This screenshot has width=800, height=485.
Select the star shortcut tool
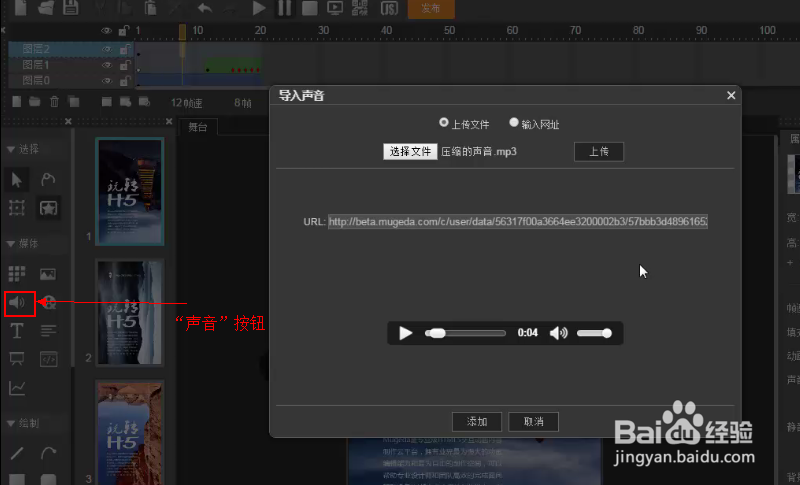[x=48, y=208]
